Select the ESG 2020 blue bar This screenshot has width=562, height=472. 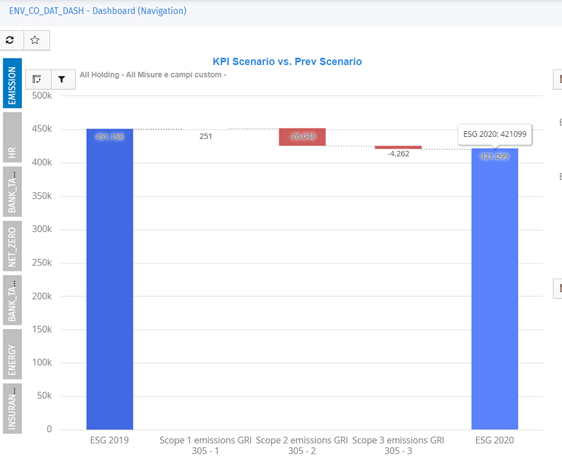coord(495,289)
